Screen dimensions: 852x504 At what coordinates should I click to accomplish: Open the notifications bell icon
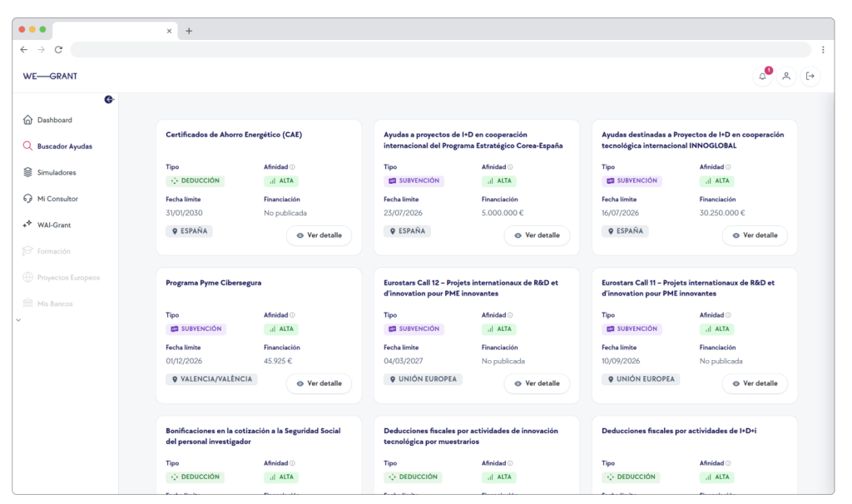coord(762,77)
